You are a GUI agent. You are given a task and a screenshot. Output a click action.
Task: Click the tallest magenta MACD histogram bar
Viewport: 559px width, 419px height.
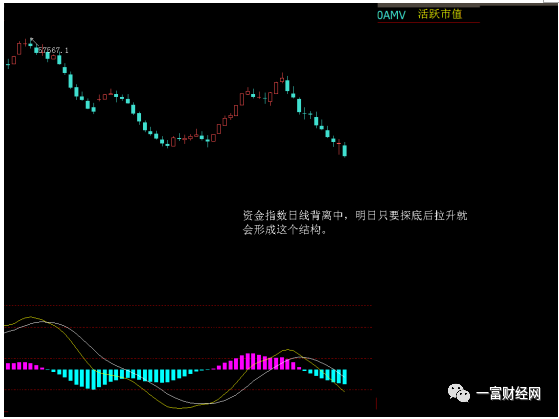[248, 361]
